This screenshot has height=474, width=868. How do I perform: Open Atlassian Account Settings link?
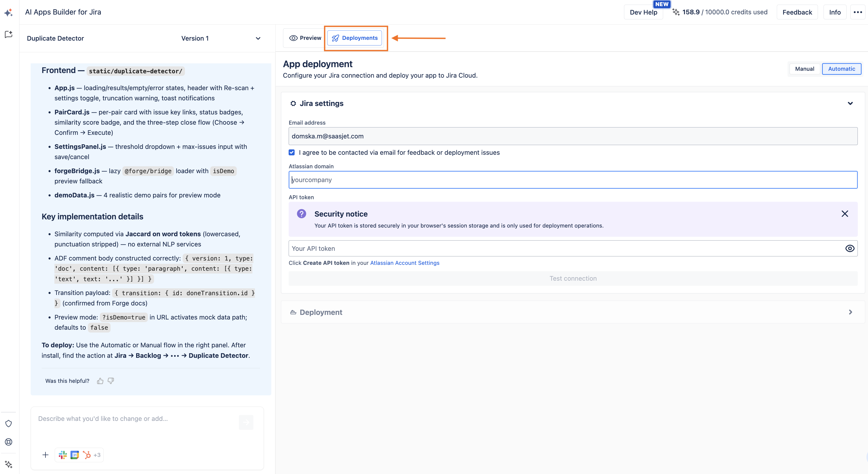click(405, 263)
